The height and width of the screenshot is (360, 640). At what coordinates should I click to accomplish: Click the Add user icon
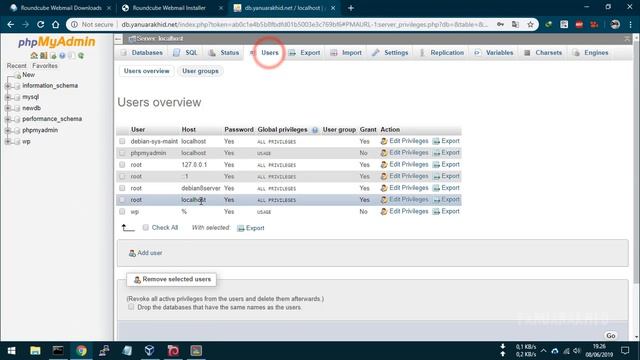click(132, 253)
